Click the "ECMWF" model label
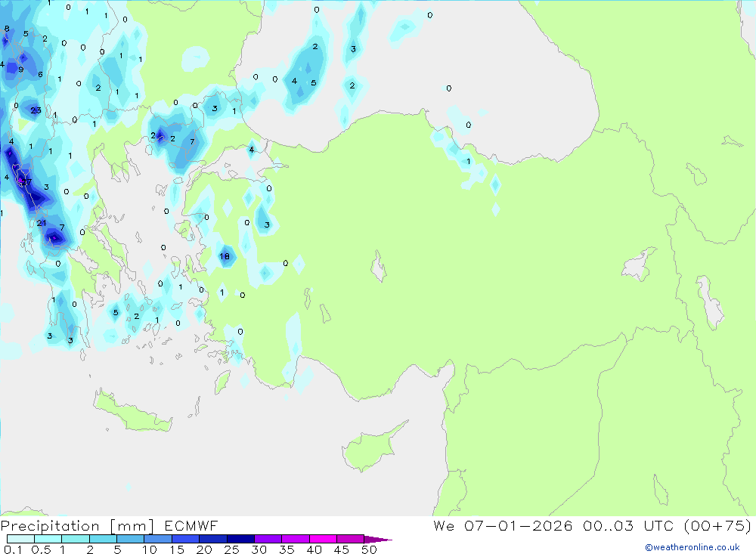The width and height of the screenshot is (756, 554). (191, 525)
